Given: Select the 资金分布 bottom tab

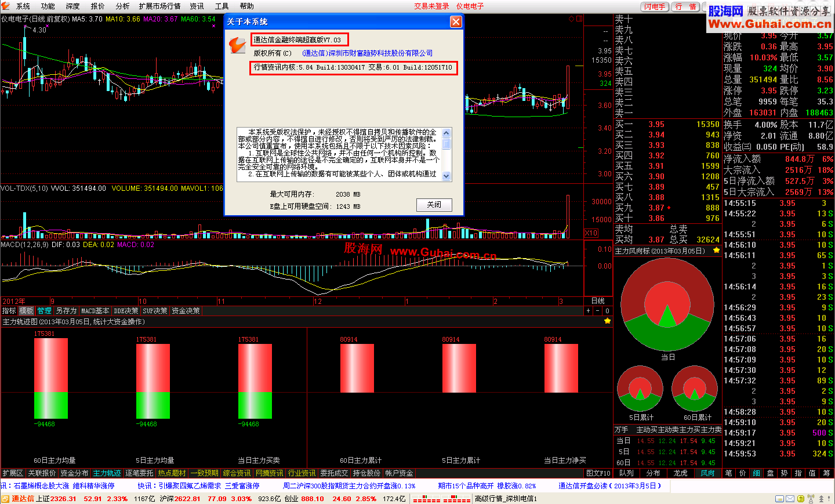Looking at the screenshot, I should (74, 473).
